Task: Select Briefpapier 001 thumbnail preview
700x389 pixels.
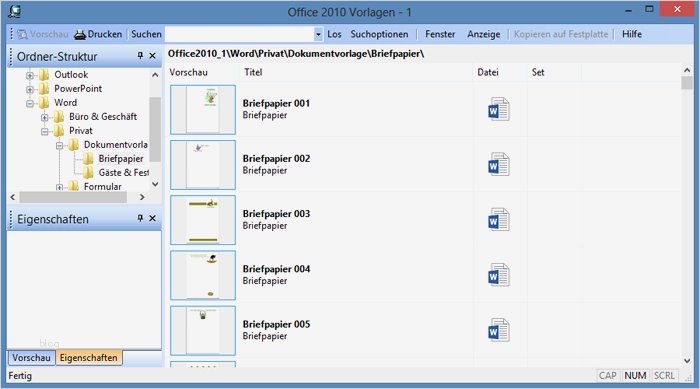Action: tap(203, 109)
